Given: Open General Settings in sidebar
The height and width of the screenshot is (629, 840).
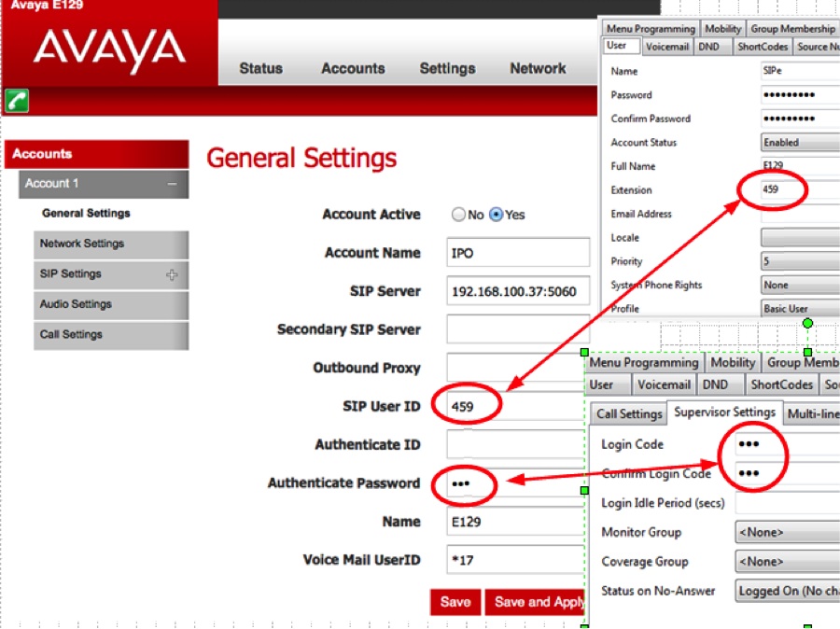Looking at the screenshot, I should (x=86, y=213).
